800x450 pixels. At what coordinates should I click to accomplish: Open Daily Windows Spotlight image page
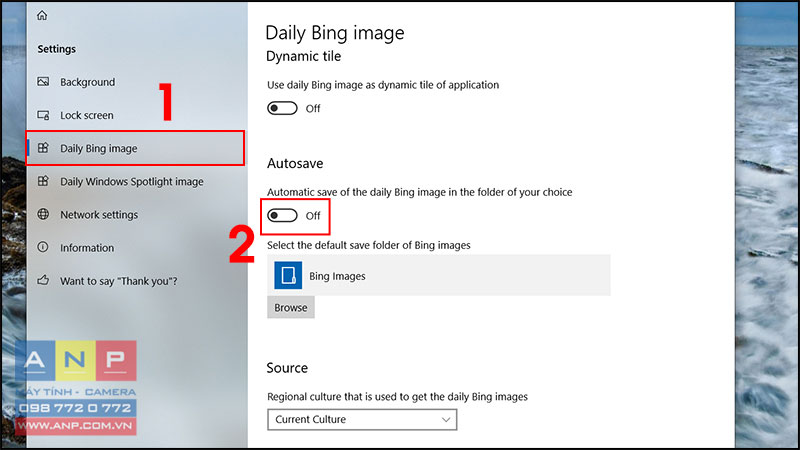[135, 182]
